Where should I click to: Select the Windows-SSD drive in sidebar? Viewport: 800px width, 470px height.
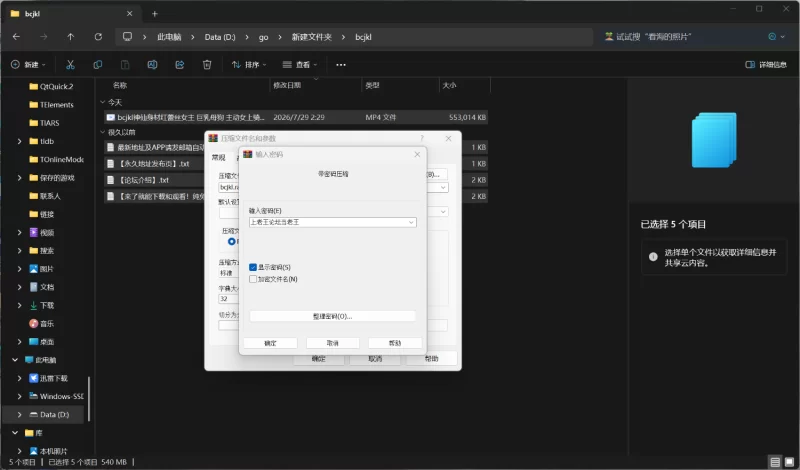click(x=56, y=397)
